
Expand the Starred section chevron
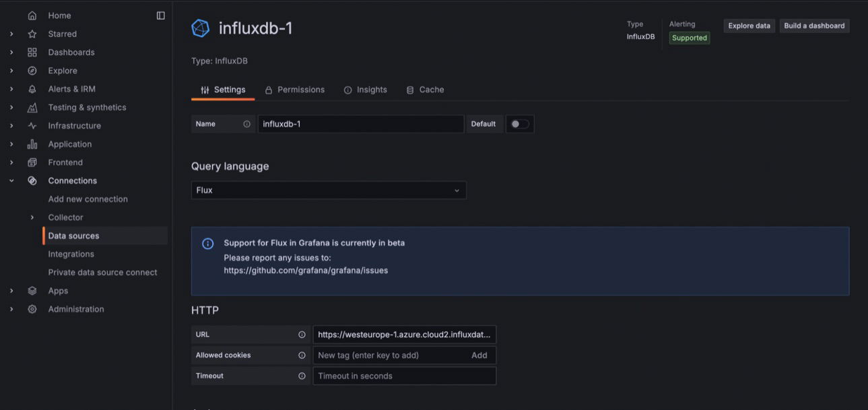pos(11,34)
